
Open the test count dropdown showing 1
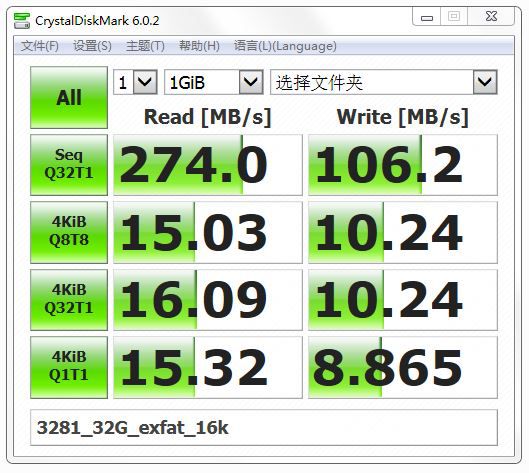point(135,82)
